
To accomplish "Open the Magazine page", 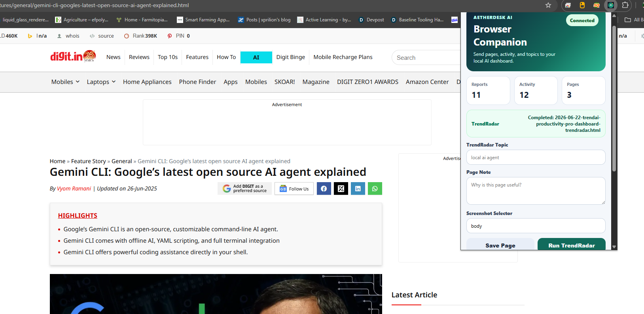I will click(316, 82).
